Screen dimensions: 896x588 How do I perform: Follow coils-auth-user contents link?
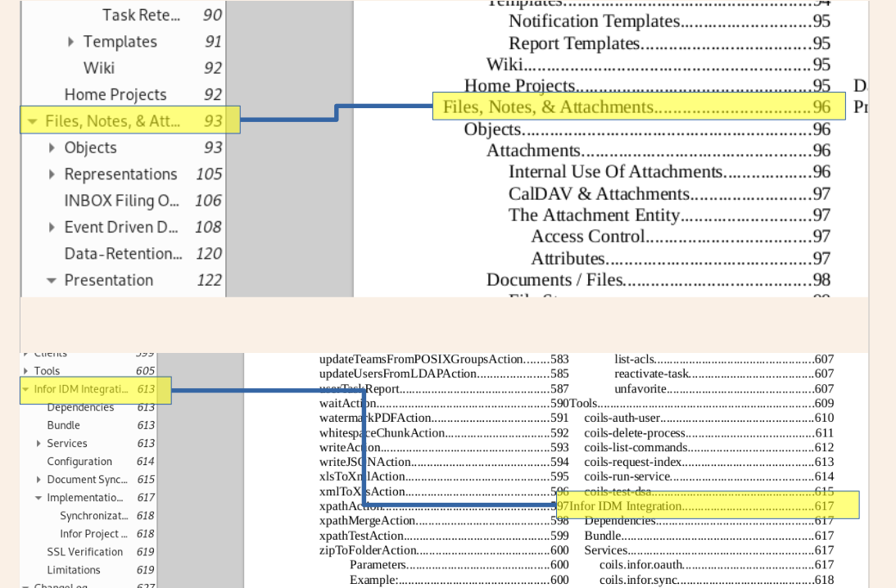[x=708, y=418]
